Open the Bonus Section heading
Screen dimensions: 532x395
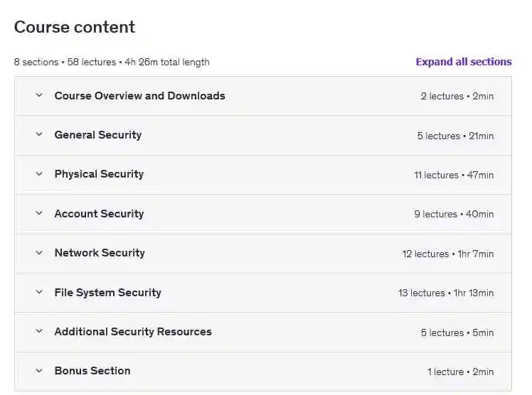click(x=92, y=370)
